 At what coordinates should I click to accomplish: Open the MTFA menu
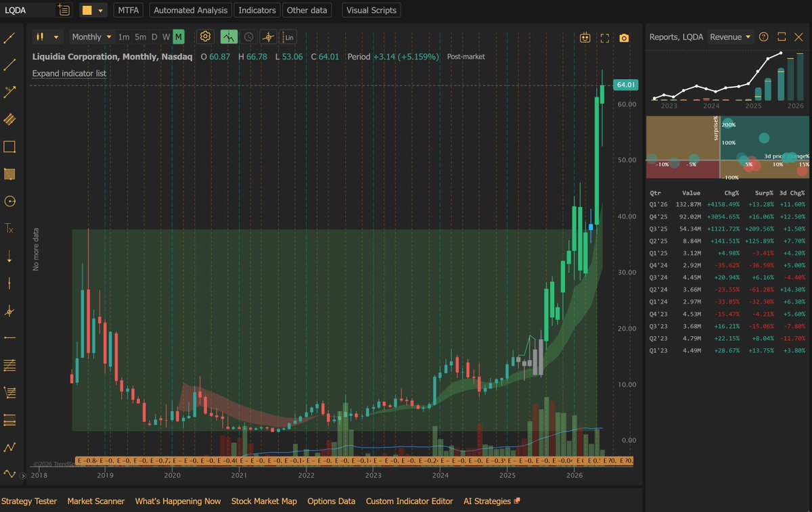129,10
